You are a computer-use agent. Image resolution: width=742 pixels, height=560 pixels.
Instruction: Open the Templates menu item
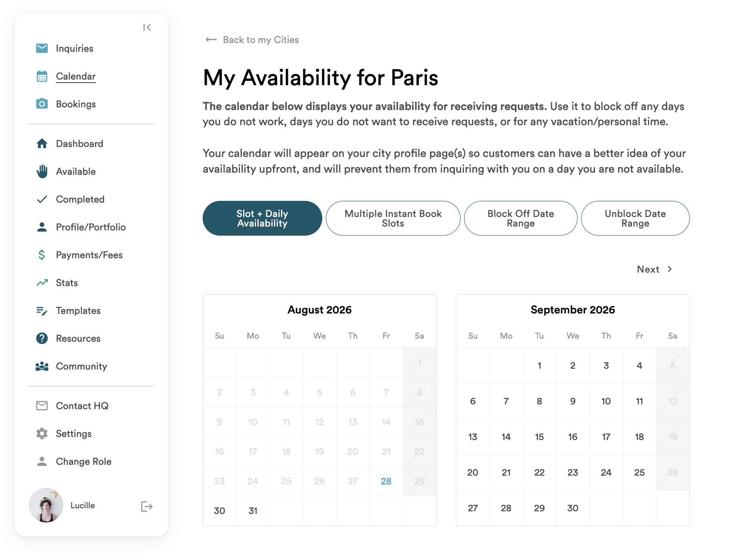78,310
